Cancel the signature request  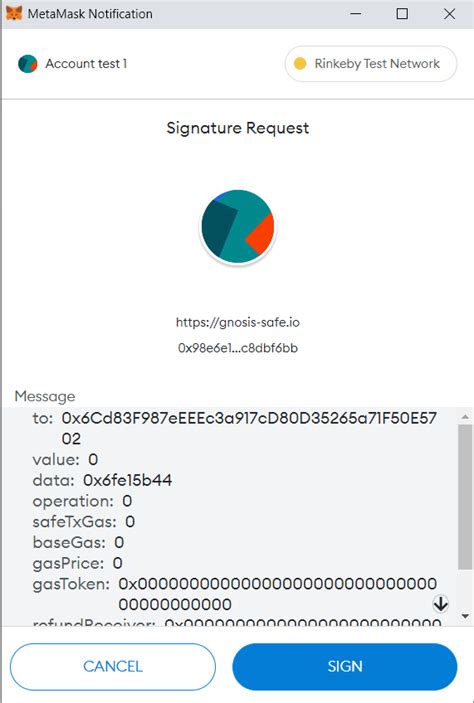coord(113,666)
